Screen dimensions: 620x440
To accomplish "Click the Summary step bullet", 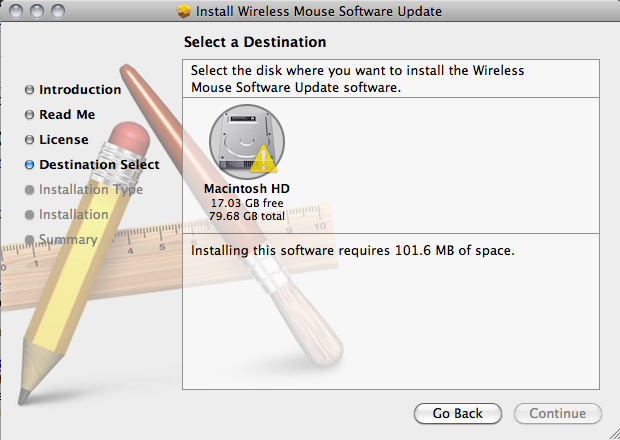I will 29,240.
